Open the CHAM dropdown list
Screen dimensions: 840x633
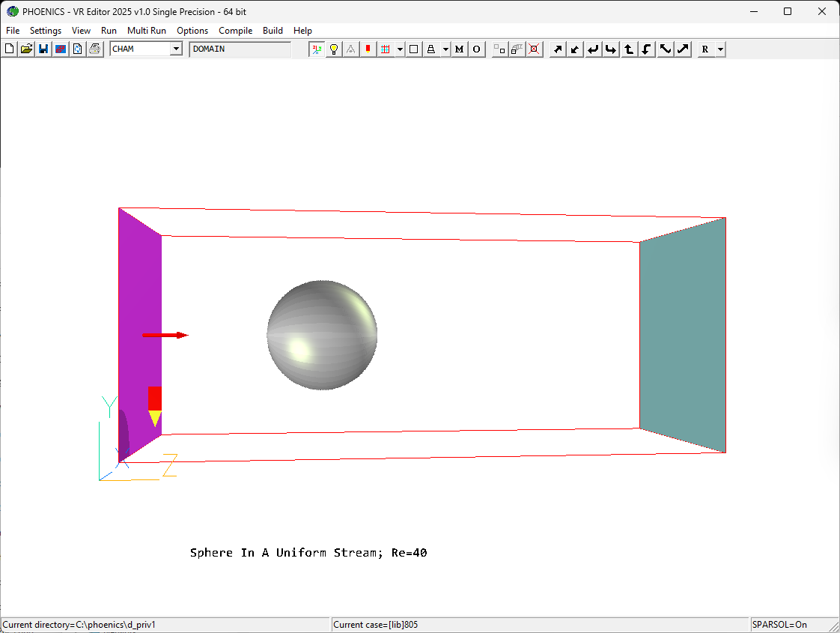click(x=177, y=48)
